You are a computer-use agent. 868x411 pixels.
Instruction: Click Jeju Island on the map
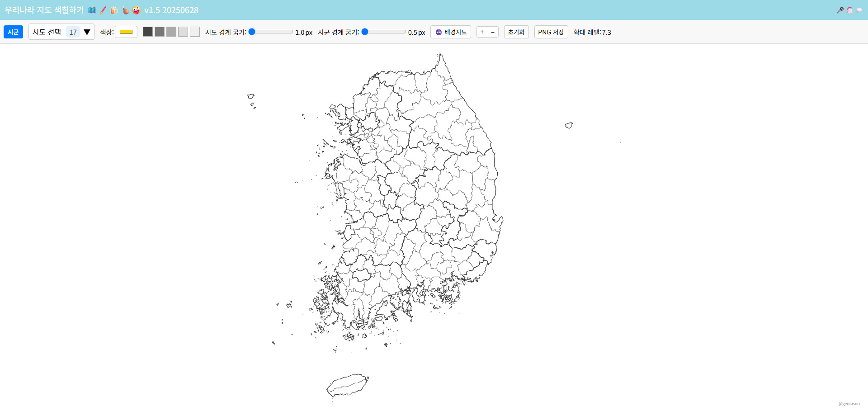coord(347,385)
